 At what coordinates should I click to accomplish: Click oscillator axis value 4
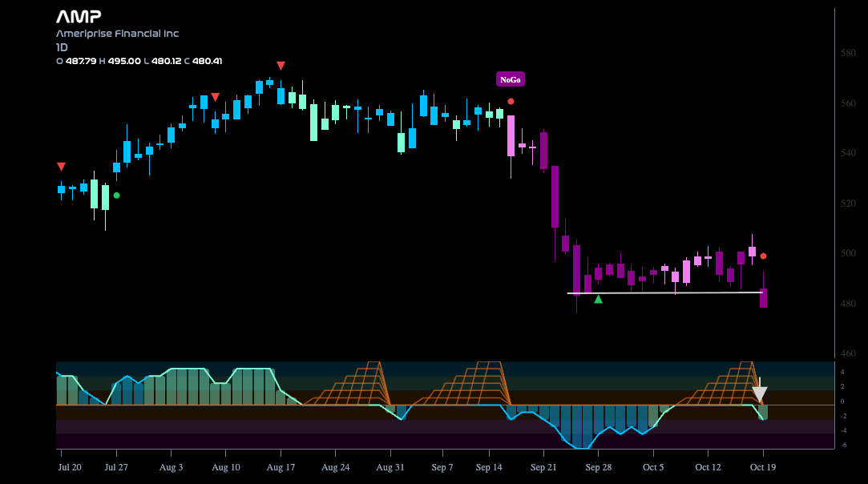pyautogui.click(x=842, y=372)
